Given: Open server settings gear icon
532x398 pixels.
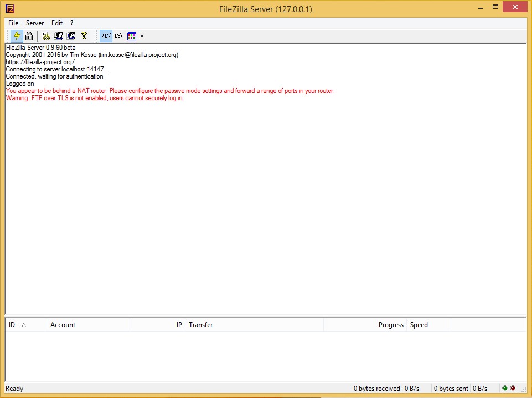Looking at the screenshot, I should coord(46,35).
